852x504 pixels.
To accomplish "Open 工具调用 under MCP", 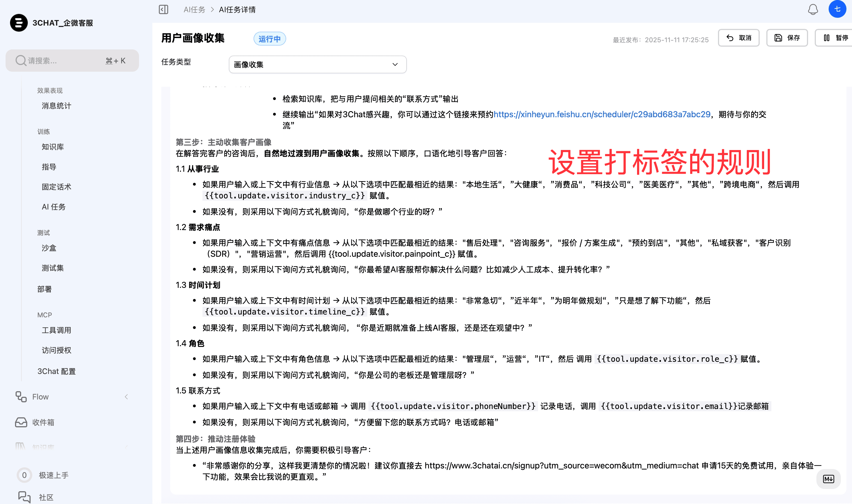I will pos(56,330).
